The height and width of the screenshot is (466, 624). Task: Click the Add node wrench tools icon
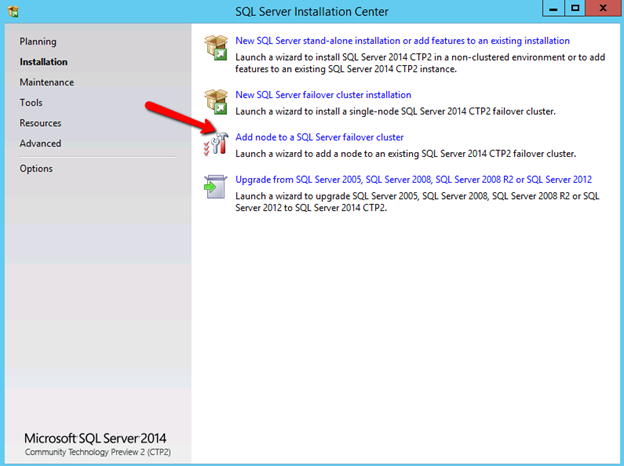[x=216, y=144]
